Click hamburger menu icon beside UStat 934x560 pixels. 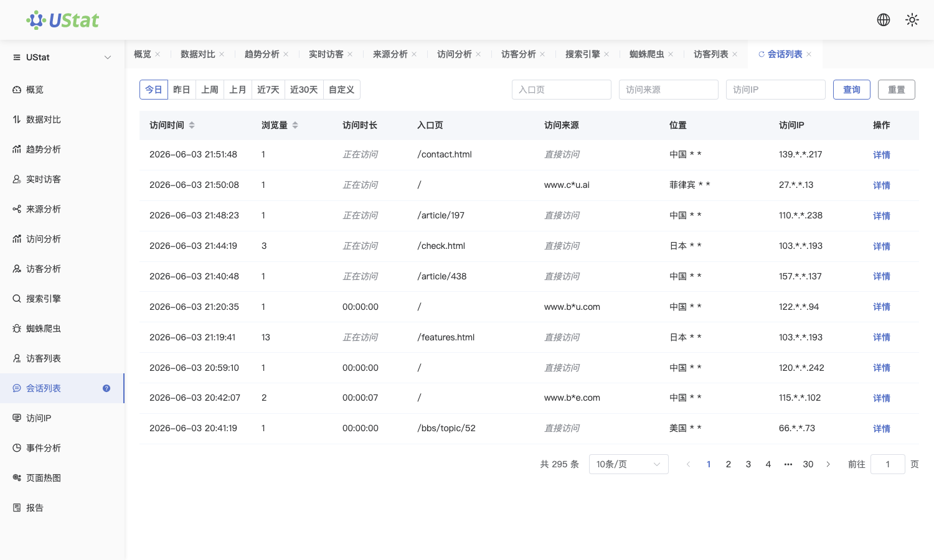[x=17, y=57]
